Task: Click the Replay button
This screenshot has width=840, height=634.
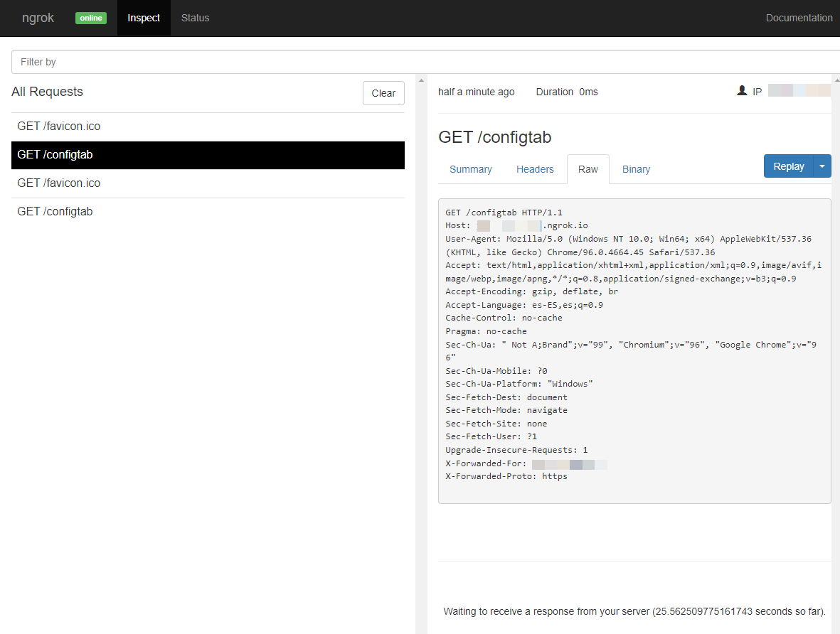Action: tap(788, 166)
